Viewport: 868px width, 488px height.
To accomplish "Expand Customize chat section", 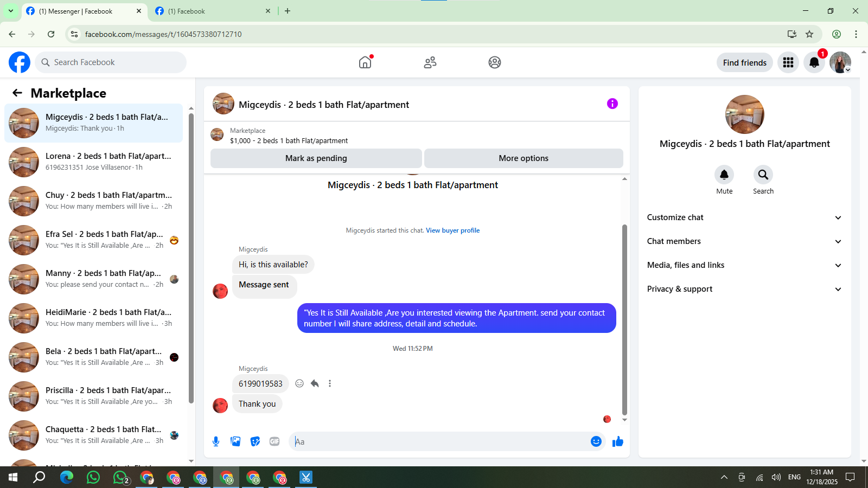I will (x=745, y=217).
